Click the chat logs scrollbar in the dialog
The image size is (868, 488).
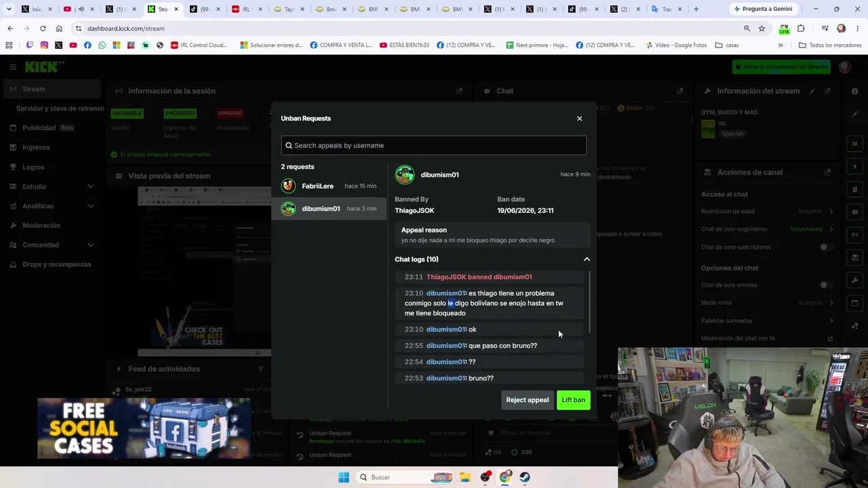click(x=589, y=302)
